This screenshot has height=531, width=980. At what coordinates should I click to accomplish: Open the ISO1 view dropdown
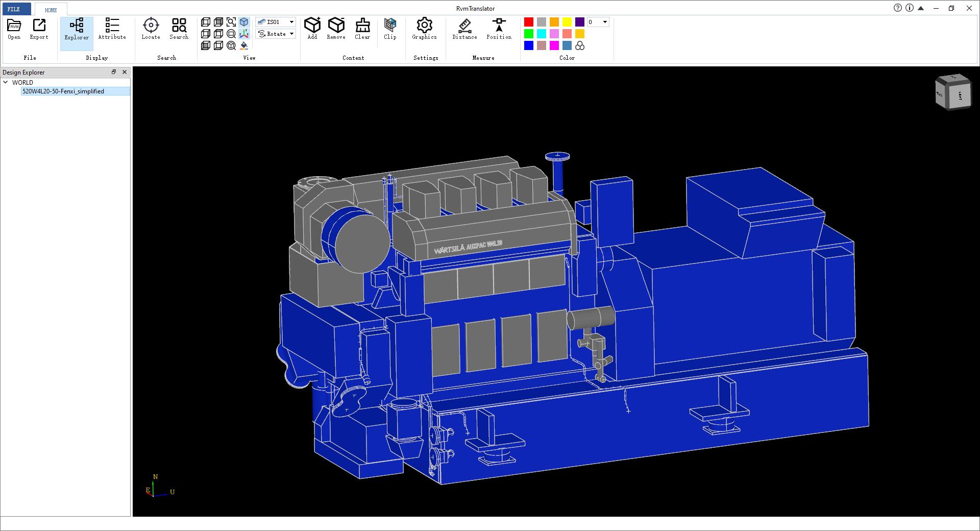point(276,22)
